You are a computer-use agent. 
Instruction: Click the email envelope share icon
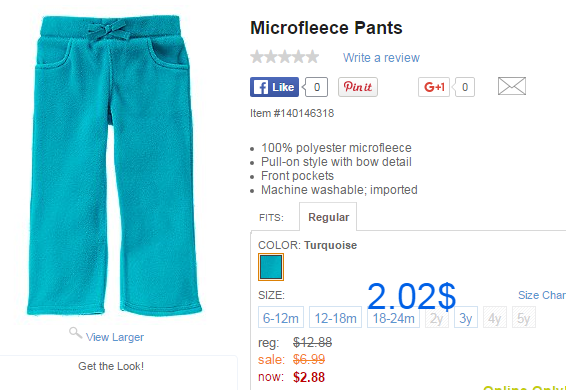point(512,86)
